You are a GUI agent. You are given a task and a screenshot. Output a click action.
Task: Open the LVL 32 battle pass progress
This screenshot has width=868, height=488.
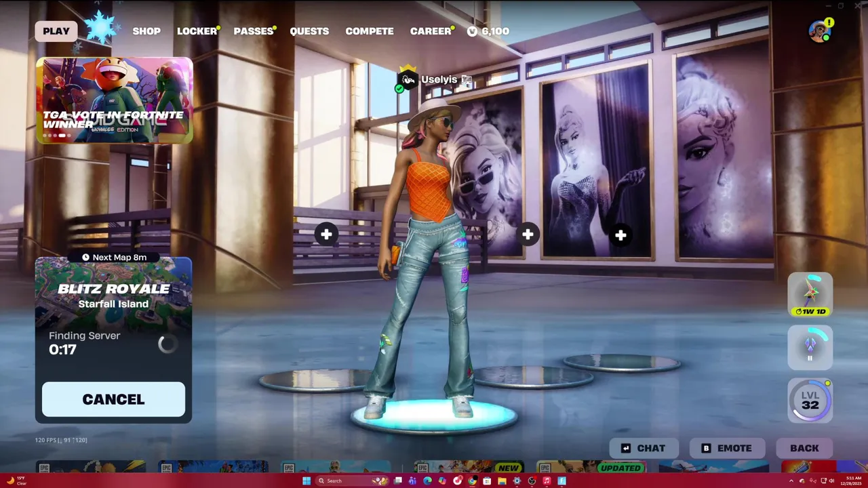tap(810, 400)
